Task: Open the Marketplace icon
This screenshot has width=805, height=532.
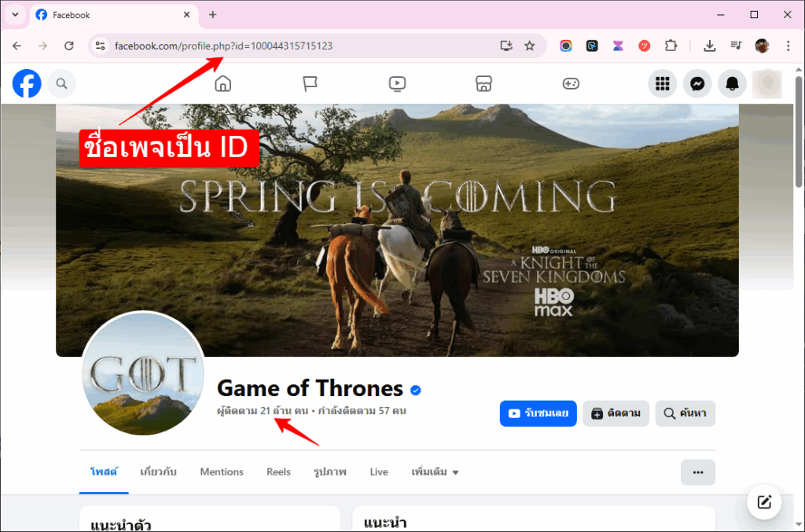Action: (x=483, y=83)
